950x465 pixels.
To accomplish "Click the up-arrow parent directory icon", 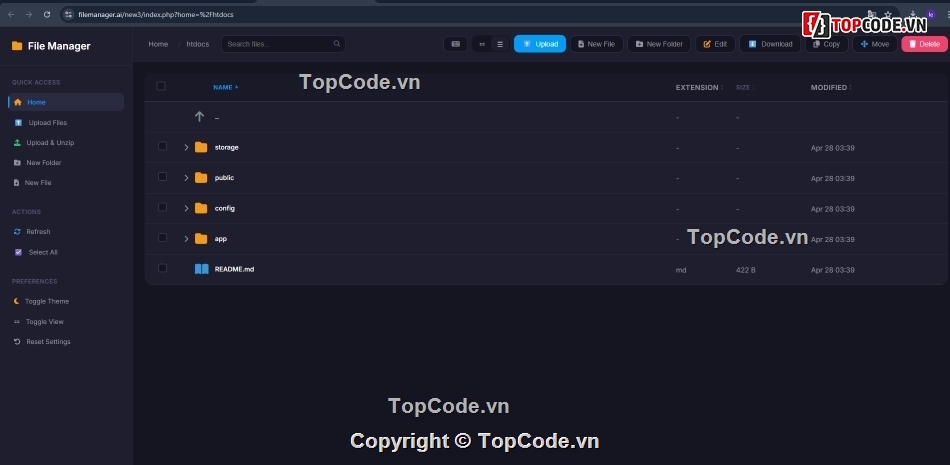I will click(199, 116).
